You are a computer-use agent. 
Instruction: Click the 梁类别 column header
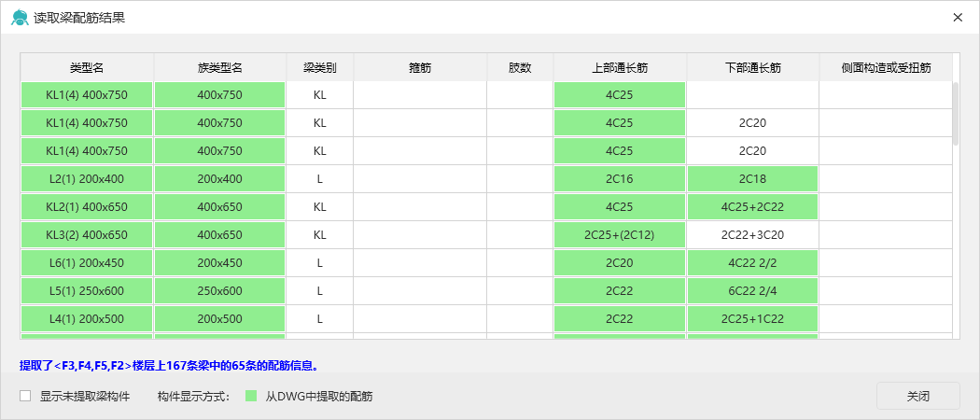320,67
